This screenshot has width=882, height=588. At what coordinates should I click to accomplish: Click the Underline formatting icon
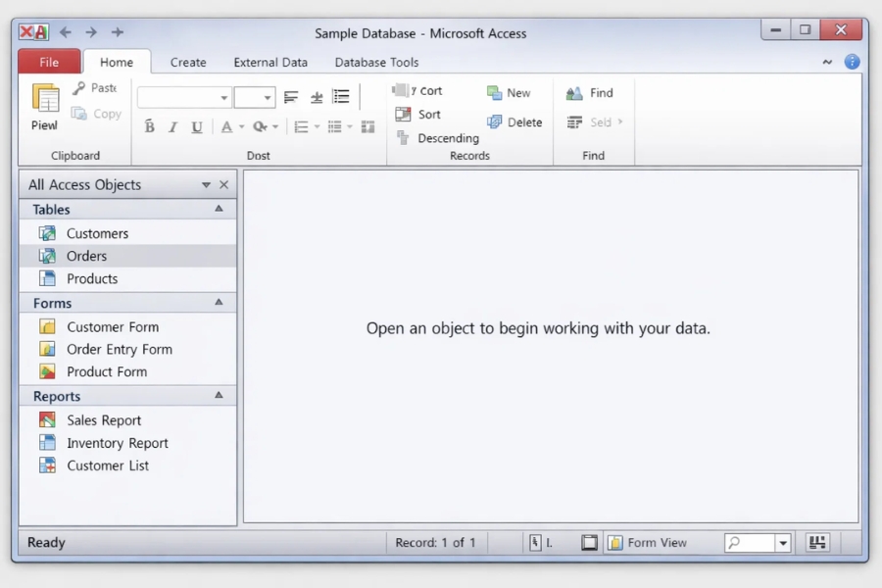pyautogui.click(x=197, y=126)
